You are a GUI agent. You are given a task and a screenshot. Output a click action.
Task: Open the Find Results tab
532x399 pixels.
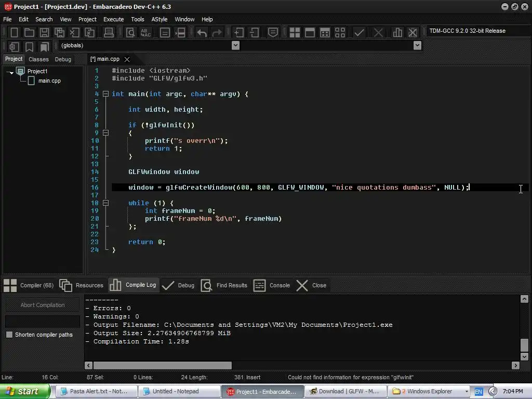point(224,285)
